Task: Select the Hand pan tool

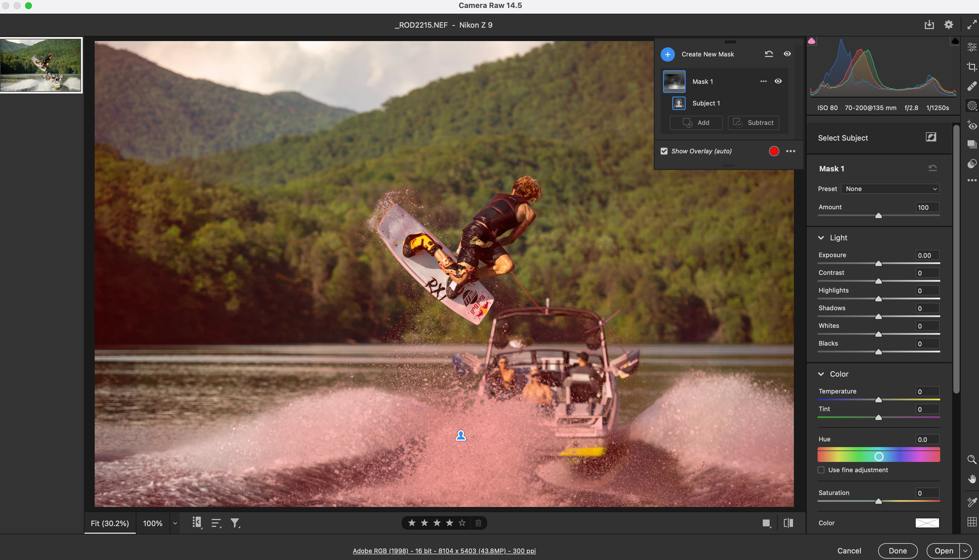Action: point(972,479)
